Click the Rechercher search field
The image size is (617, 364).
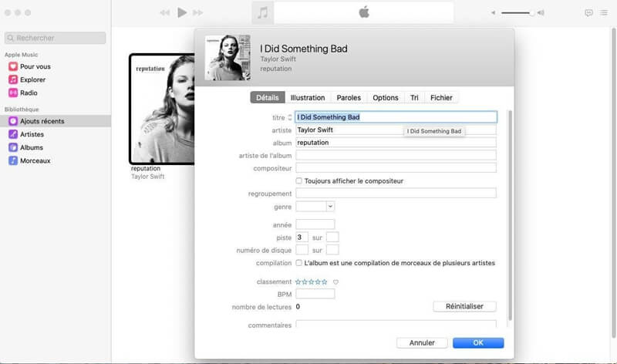pyautogui.click(x=55, y=38)
